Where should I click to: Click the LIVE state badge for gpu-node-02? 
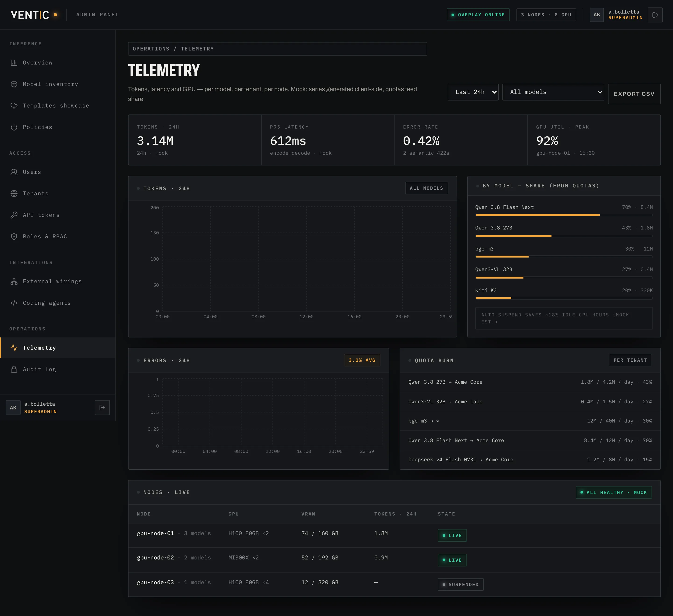(452, 560)
